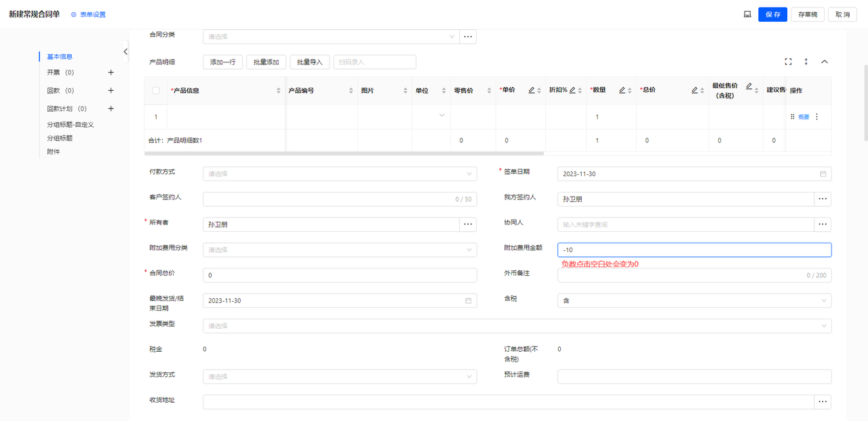The height and width of the screenshot is (421, 868).
Task: Open the 付款方式 dropdown
Action: click(340, 174)
